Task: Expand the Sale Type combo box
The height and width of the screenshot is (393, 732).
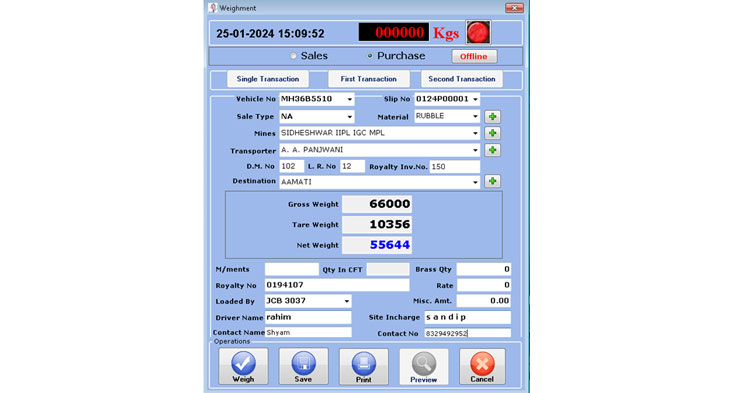Action: tap(349, 117)
